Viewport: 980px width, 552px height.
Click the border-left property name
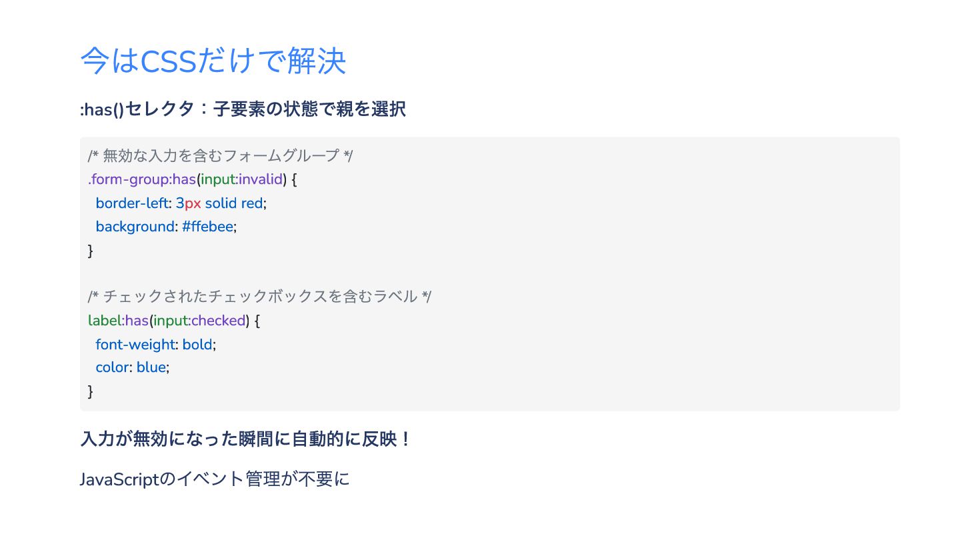coord(132,203)
